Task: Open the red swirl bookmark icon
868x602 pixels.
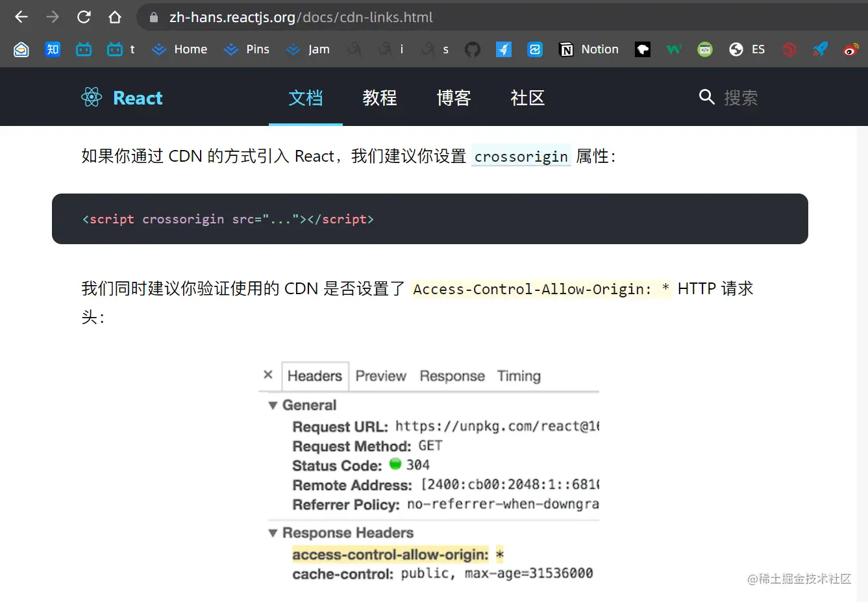Action: [789, 49]
